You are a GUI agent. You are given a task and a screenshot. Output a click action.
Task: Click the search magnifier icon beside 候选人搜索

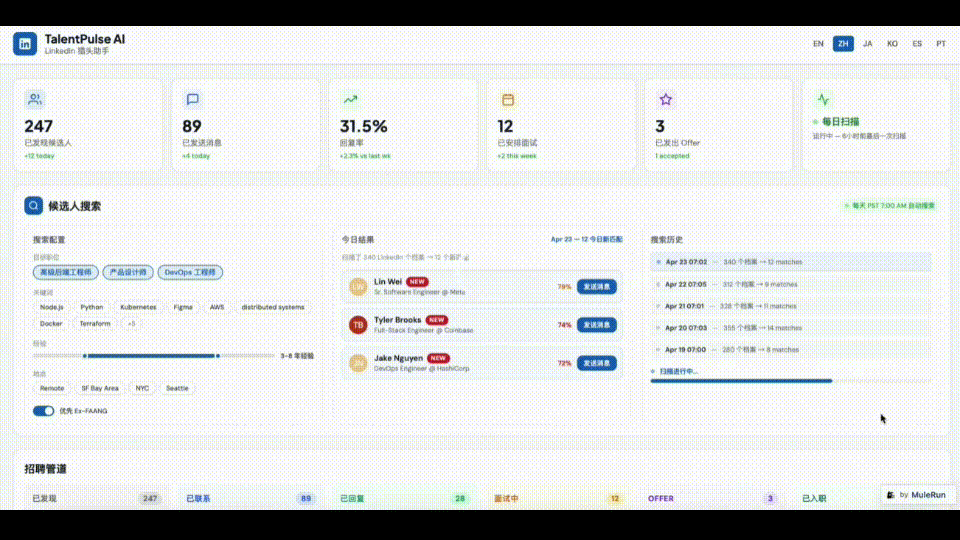pos(34,206)
